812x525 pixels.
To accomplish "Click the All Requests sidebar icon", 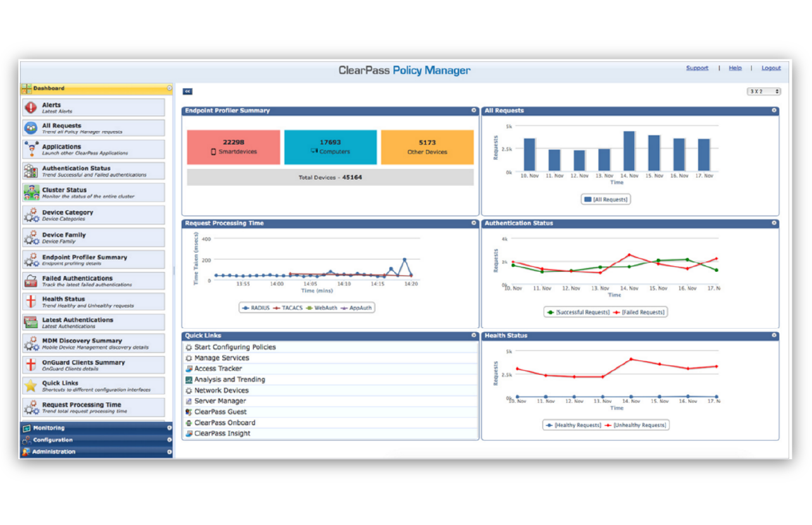I will pos(30,128).
